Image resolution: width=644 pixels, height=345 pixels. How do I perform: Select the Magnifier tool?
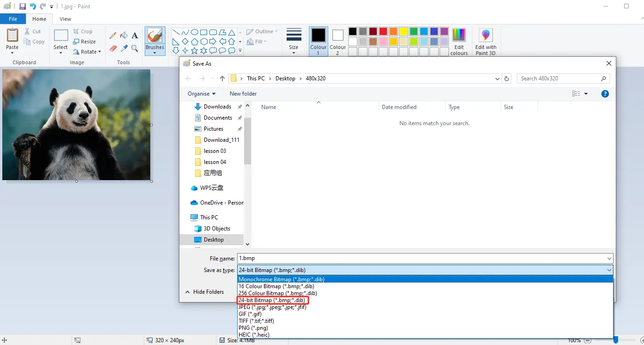coord(135,48)
